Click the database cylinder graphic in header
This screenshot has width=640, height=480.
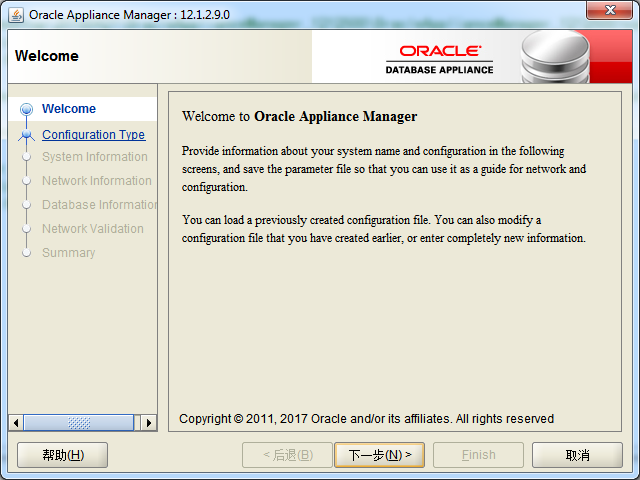[556, 57]
